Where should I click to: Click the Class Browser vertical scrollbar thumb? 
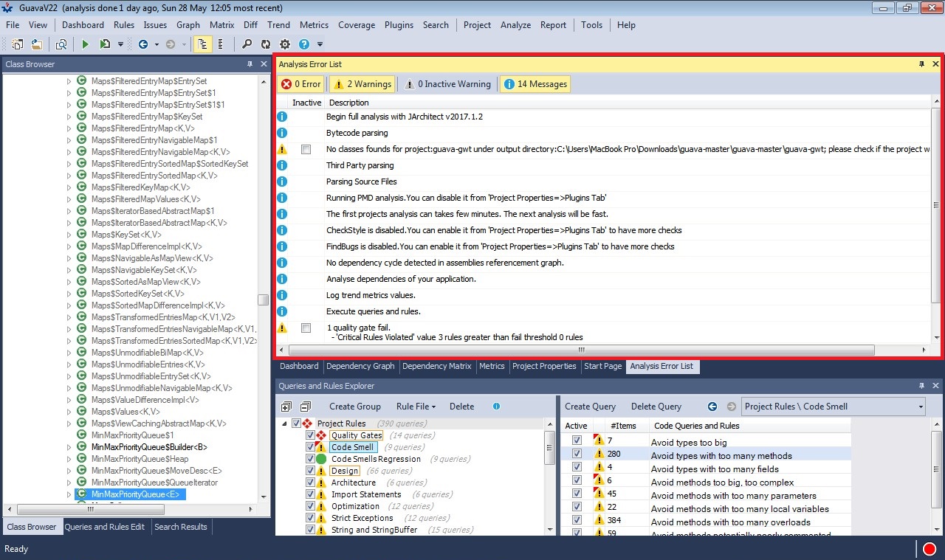tap(263, 300)
